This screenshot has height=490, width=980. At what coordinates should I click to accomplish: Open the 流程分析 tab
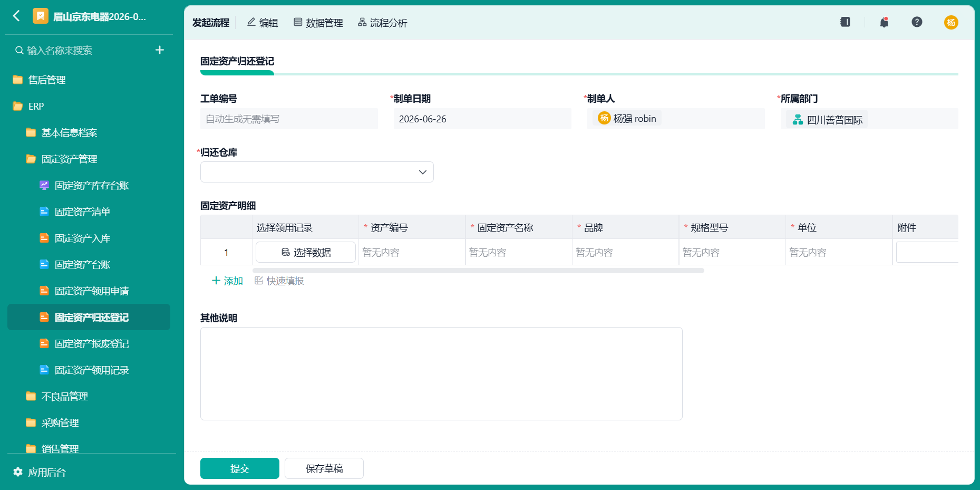point(383,23)
